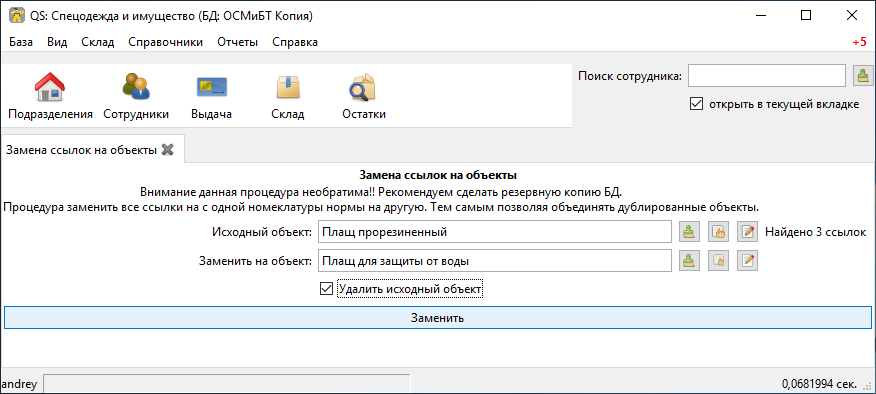The image size is (876, 394).
Task: Click the red +5 indicator
Action: coord(859,42)
